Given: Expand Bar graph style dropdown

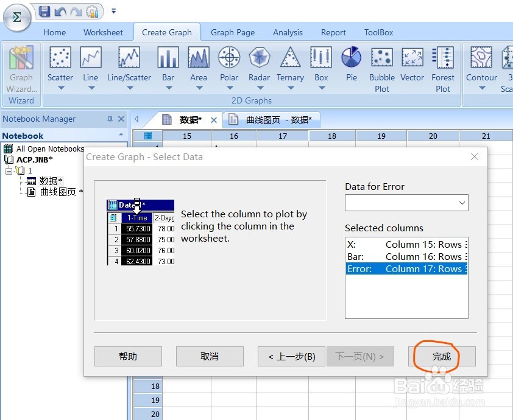Looking at the screenshot, I should coord(169,88).
